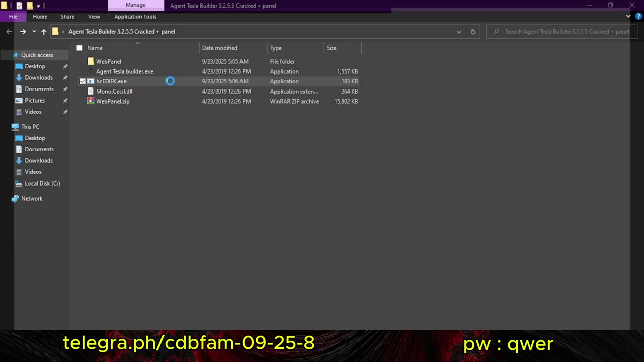Viewport: 644px width, 362px height.
Task: Unpin Videos using its pin icon
Action: (x=65, y=112)
